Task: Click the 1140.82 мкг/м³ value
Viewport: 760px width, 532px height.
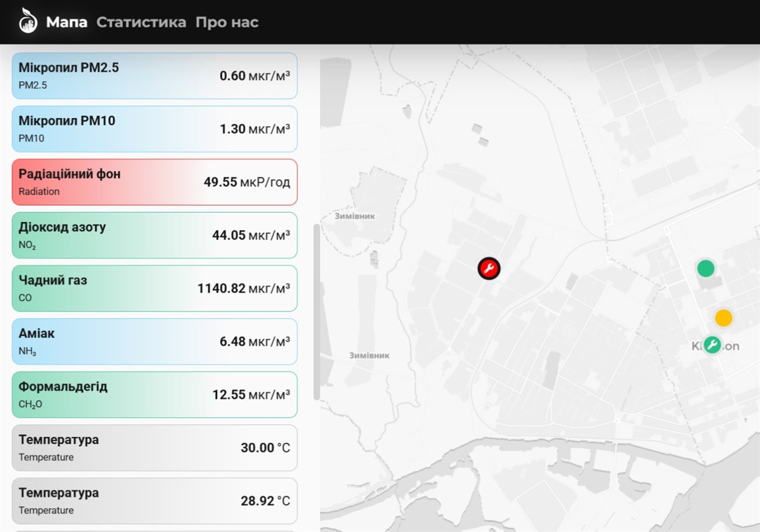Action: [244, 288]
